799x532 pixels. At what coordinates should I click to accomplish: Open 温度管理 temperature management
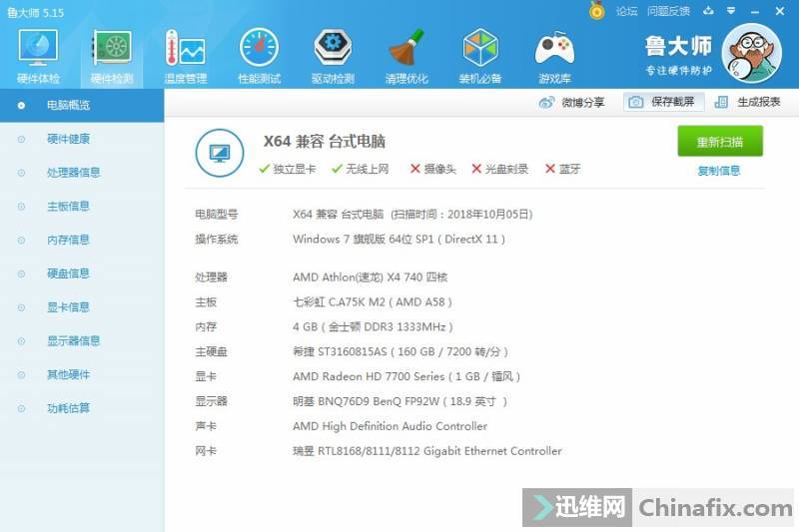click(186, 56)
